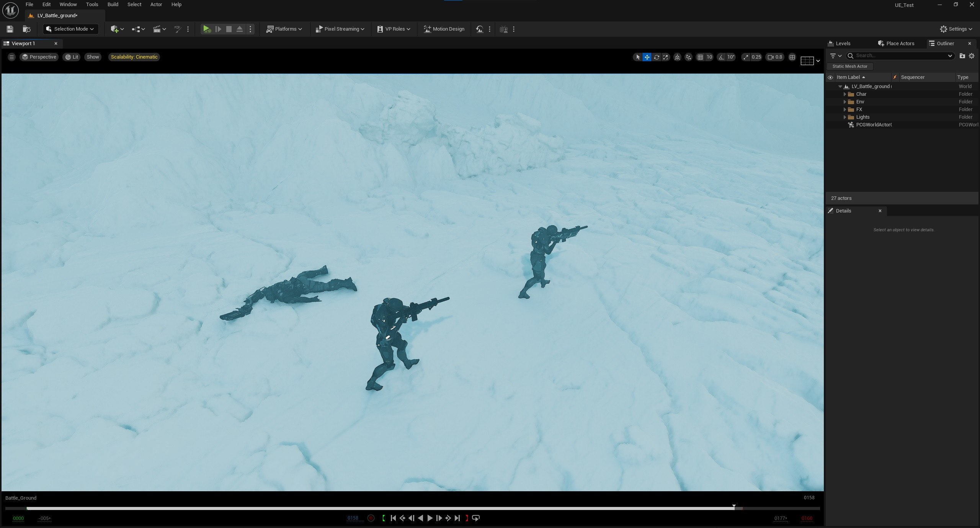Image resolution: width=980 pixels, height=528 pixels.
Task: Activate the Scale gizmo tool
Action: pos(666,57)
